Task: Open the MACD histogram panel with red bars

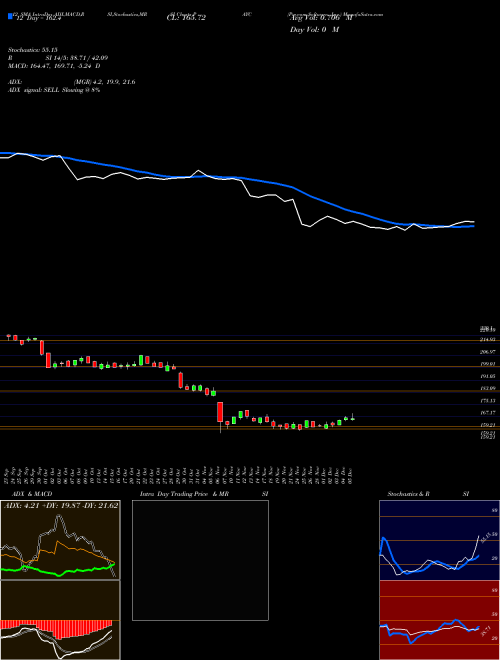Action: pyautogui.click(x=60, y=620)
